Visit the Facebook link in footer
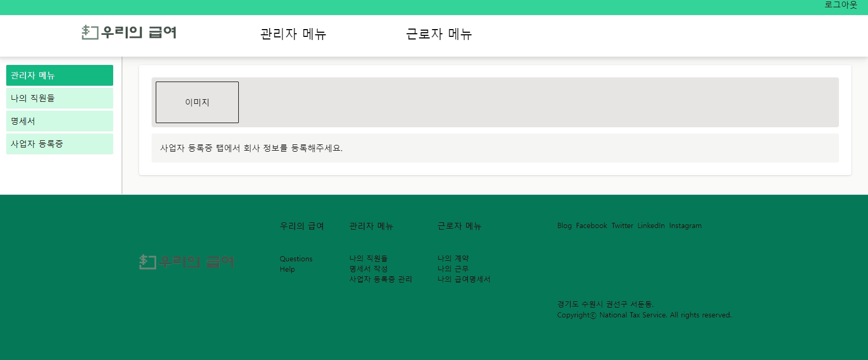This screenshot has width=868, height=360. [591, 225]
